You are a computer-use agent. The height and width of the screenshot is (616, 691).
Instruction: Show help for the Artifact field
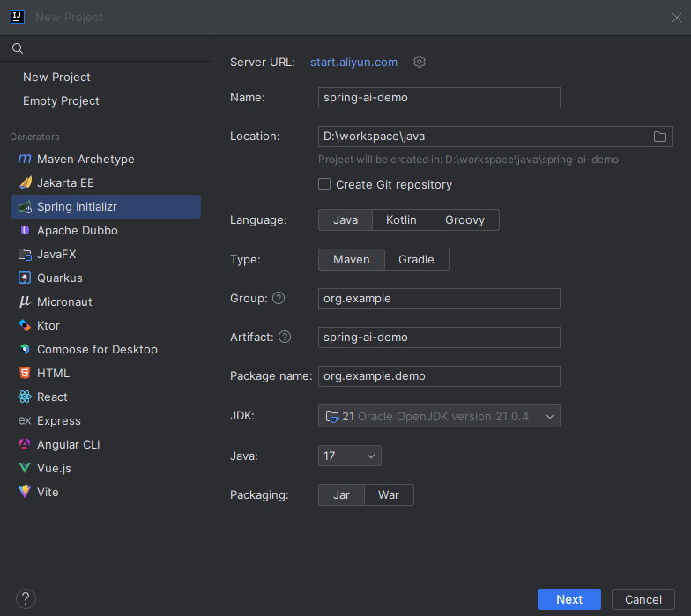point(285,337)
